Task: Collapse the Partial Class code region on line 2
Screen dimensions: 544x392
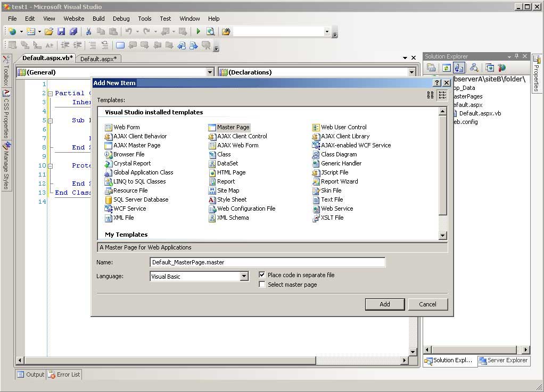Action: (x=51, y=94)
